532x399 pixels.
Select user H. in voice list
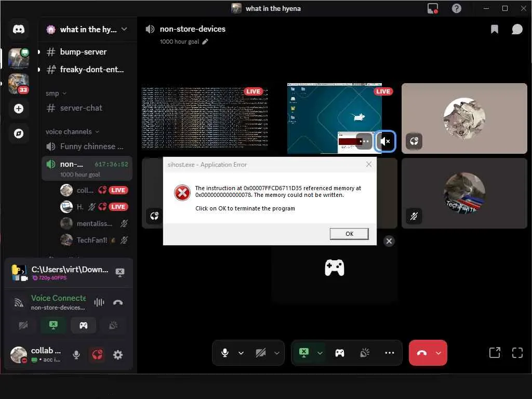(95, 207)
